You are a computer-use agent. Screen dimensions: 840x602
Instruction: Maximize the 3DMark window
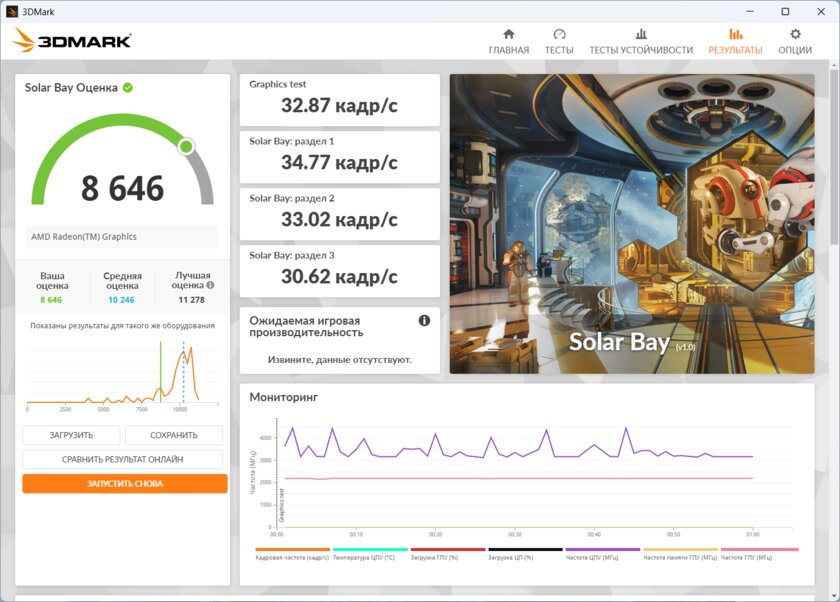(x=785, y=11)
